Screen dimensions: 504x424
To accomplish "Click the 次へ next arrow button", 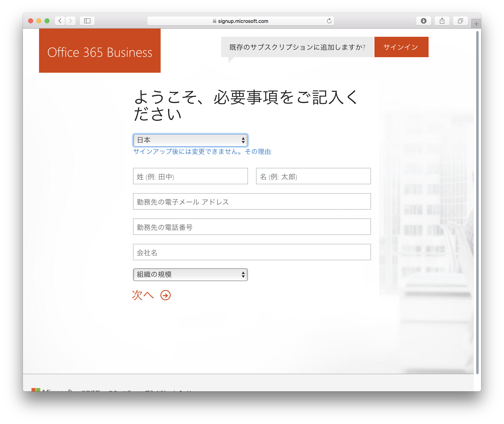I will (166, 295).
